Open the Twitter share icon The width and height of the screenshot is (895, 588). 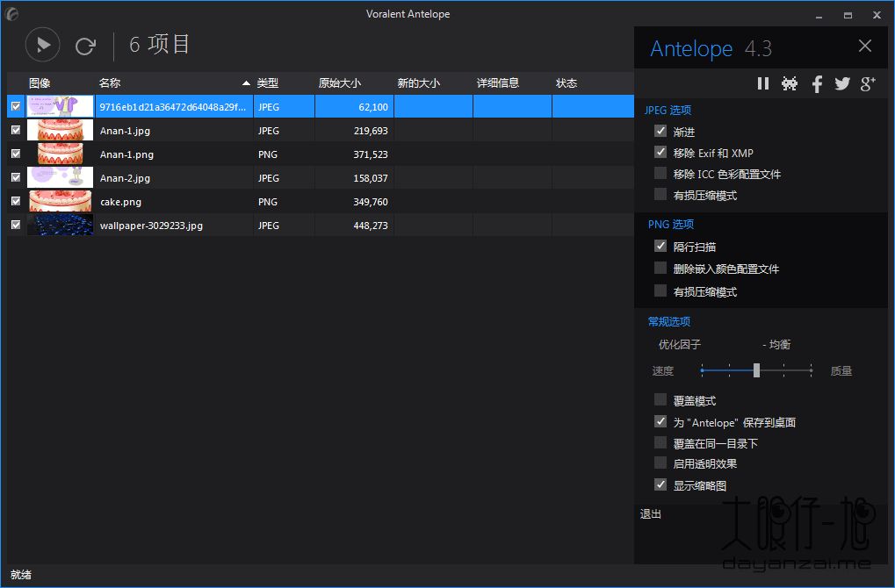click(x=842, y=84)
